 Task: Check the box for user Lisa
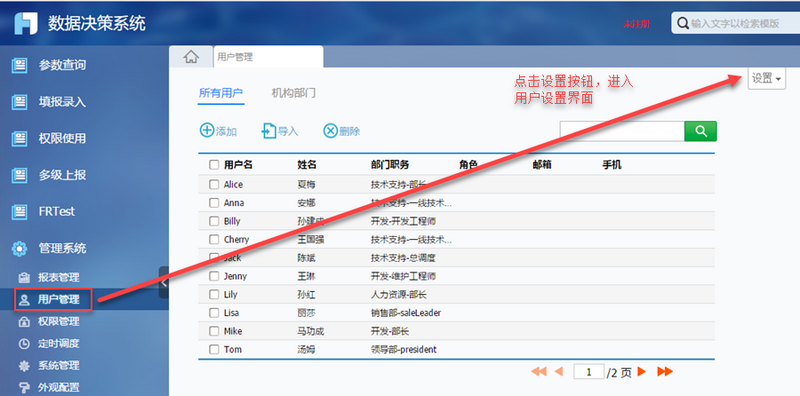pos(214,313)
